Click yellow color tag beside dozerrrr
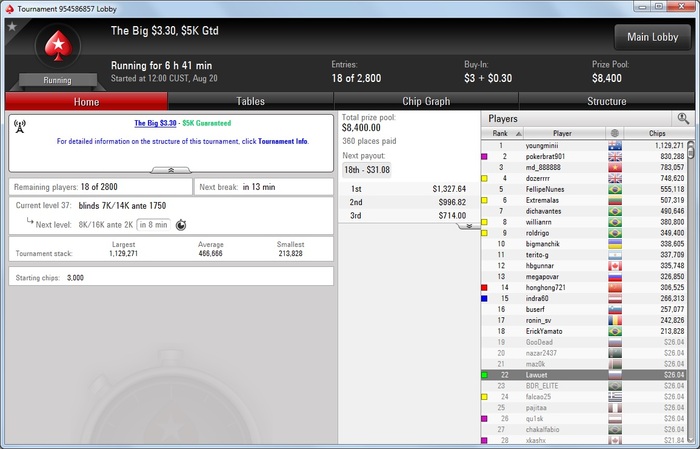 point(484,179)
